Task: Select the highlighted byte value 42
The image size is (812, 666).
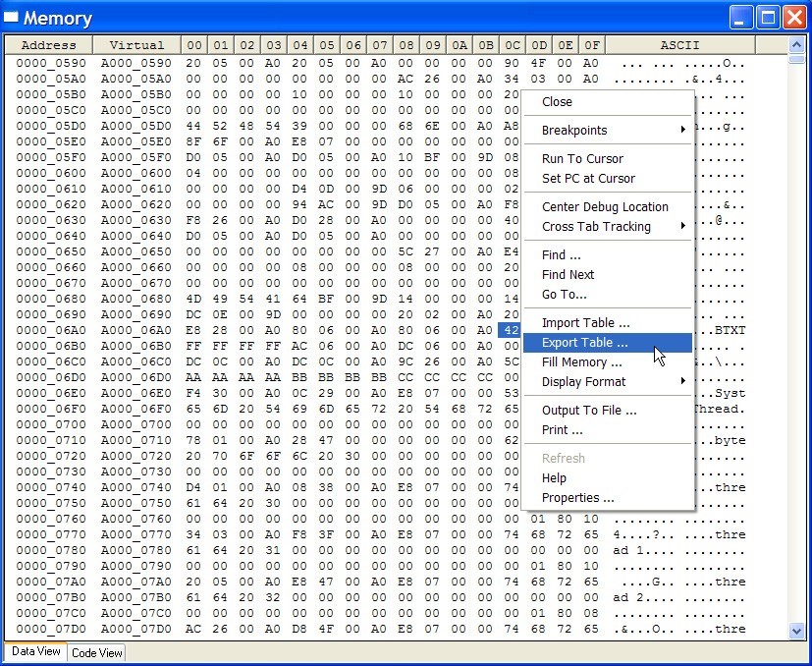Action: pyautogui.click(x=512, y=331)
